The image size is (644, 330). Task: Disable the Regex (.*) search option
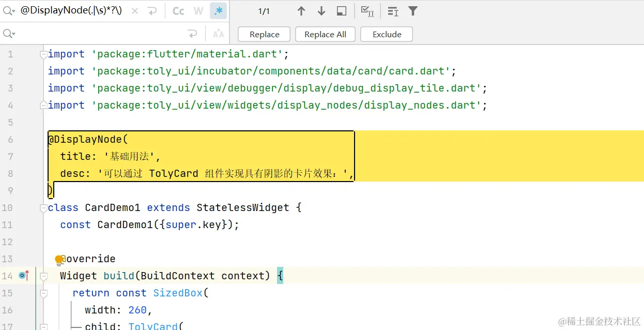pos(218,11)
